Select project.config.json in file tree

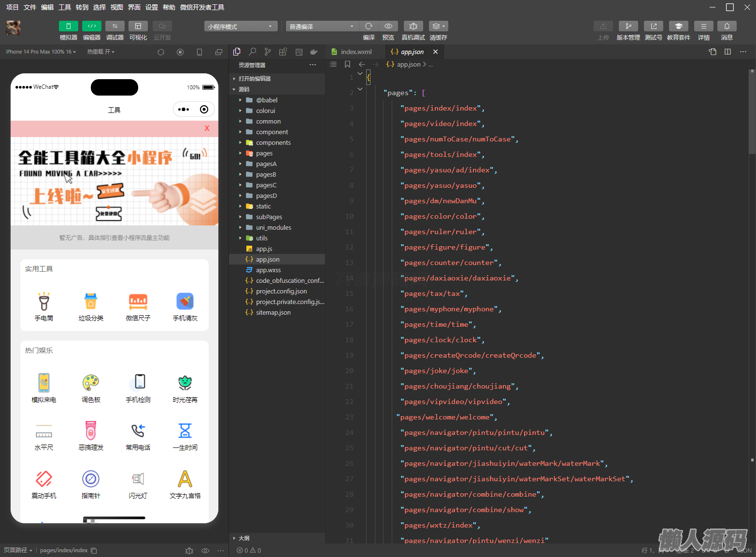[281, 292]
